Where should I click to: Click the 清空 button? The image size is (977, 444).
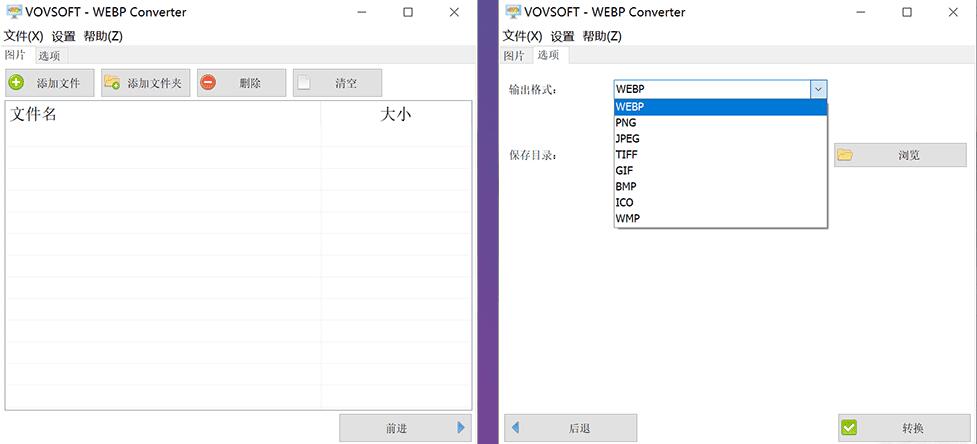pos(337,83)
